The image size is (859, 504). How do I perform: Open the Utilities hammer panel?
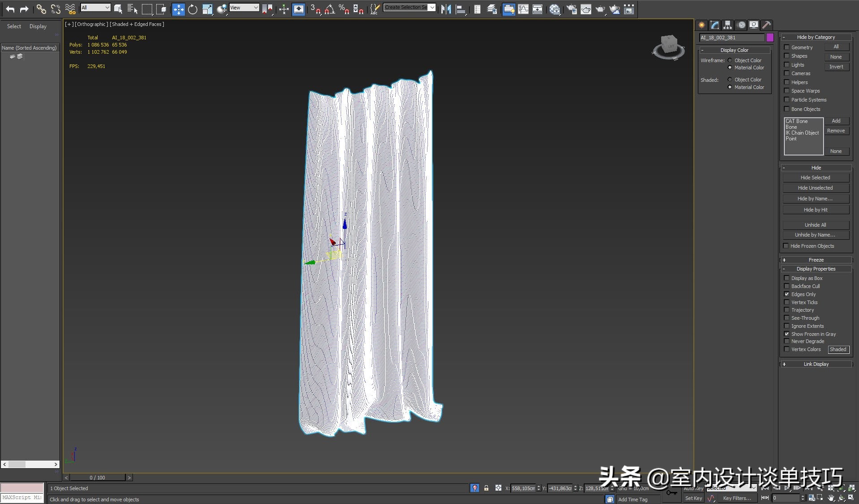(x=766, y=25)
